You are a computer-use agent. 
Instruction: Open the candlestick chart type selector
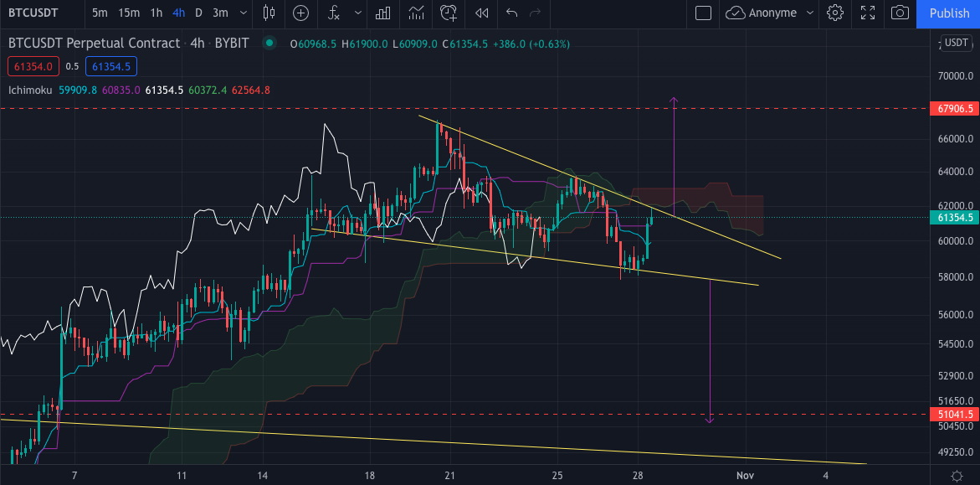(269, 13)
